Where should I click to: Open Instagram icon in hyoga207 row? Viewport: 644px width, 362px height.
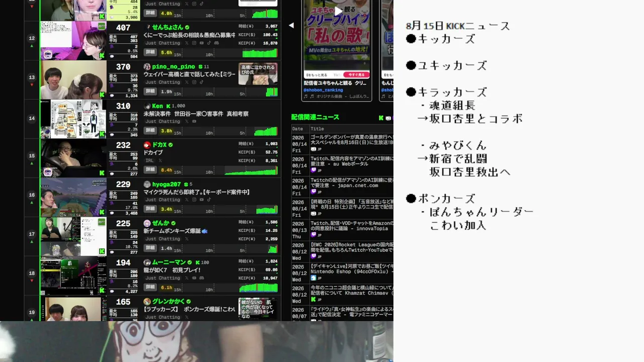coord(194,200)
